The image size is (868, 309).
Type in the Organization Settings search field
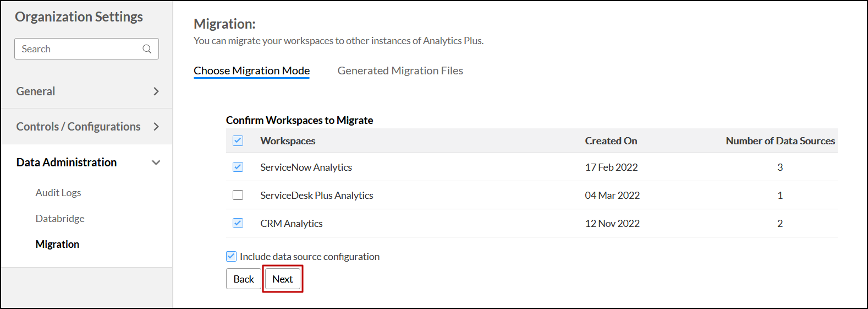[80, 49]
